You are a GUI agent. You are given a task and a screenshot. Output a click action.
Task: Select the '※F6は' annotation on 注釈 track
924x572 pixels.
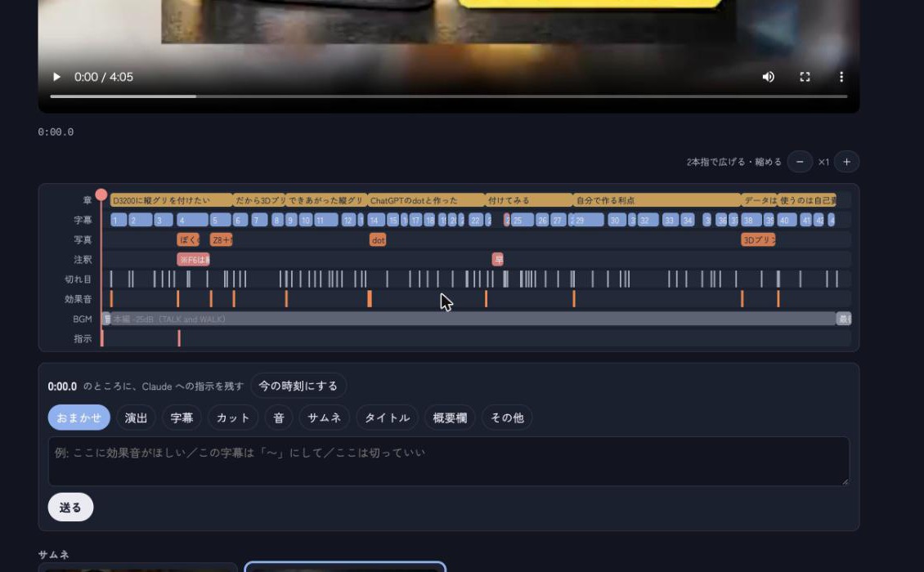point(193,260)
